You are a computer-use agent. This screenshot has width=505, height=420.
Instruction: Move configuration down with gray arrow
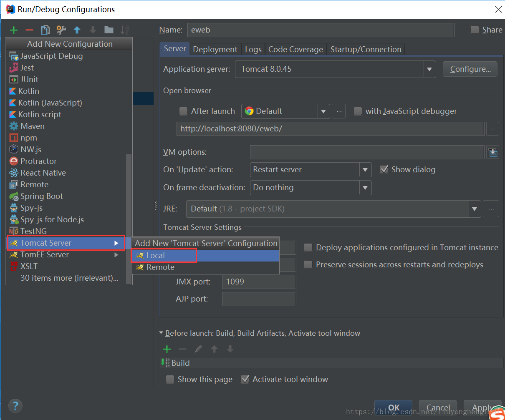pyautogui.click(x=93, y=30)
